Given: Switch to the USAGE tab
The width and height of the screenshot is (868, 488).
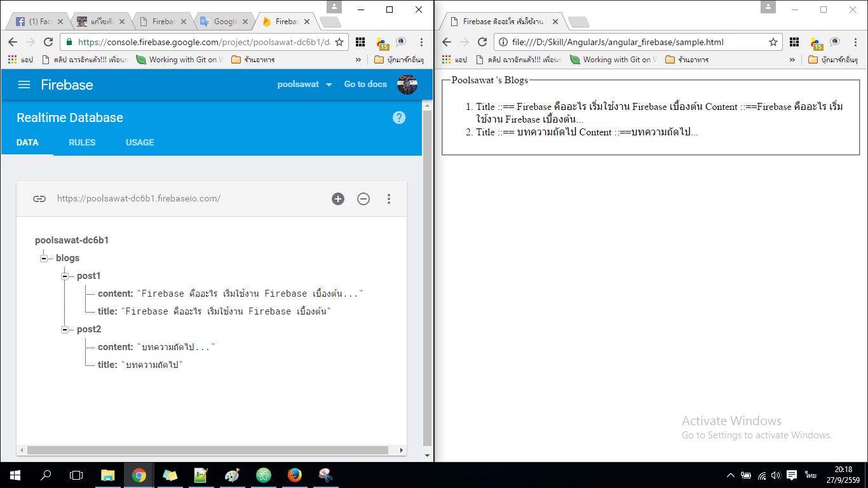Looking at the screenshot, I should point(140,142).
